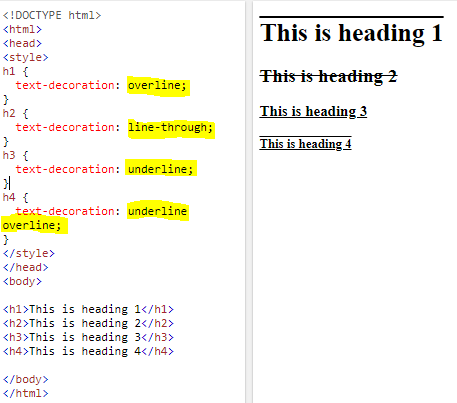Click the h3 element line in body
The image size is (457, 403).
click(88, 337)
